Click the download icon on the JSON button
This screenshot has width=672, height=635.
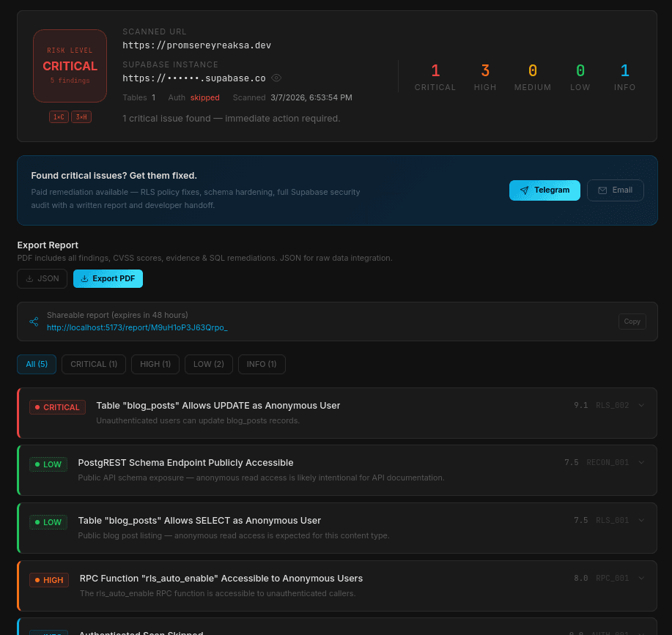[28, 278]
